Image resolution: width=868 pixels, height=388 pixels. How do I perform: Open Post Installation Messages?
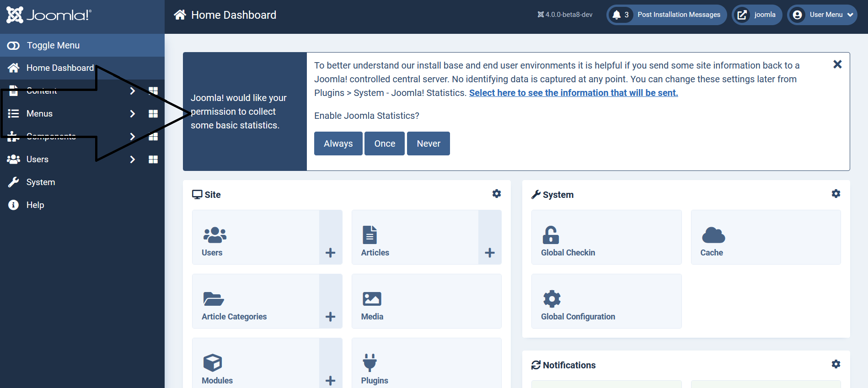tap(666, 15)
